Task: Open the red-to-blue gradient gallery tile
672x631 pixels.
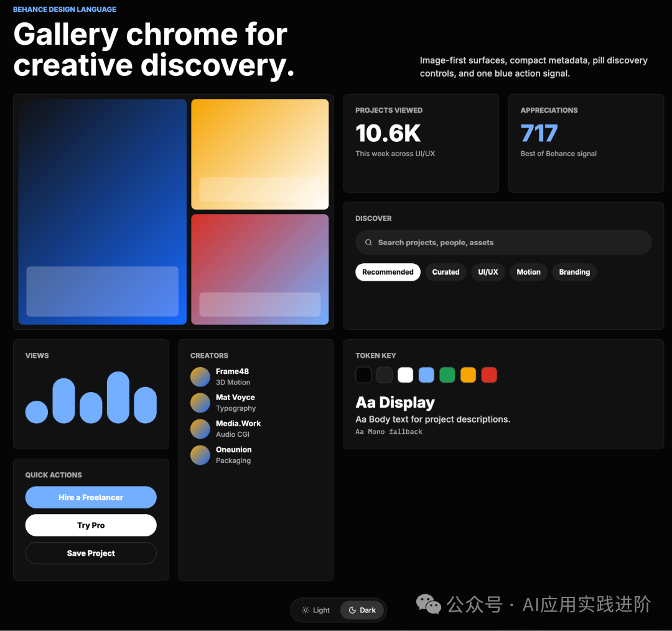Action: (259, 269)
